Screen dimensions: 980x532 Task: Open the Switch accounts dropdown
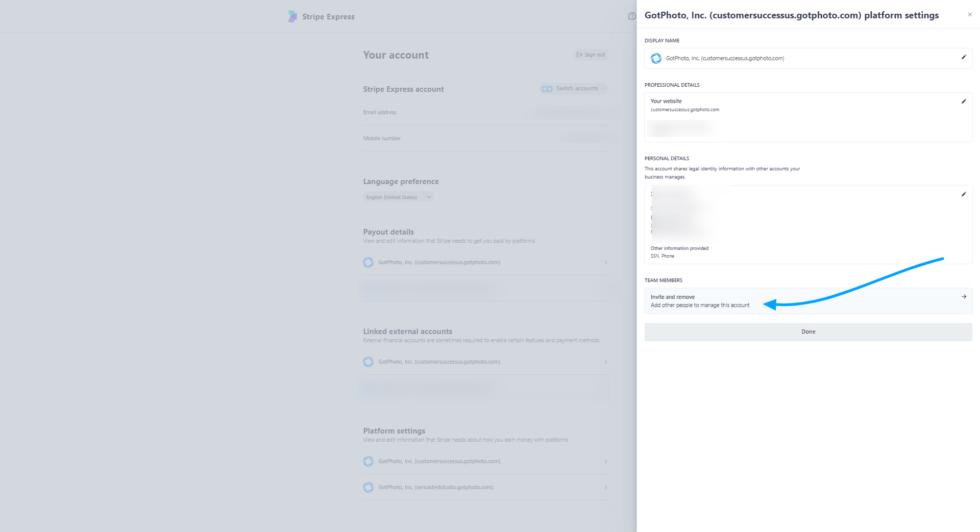[574, 89]
